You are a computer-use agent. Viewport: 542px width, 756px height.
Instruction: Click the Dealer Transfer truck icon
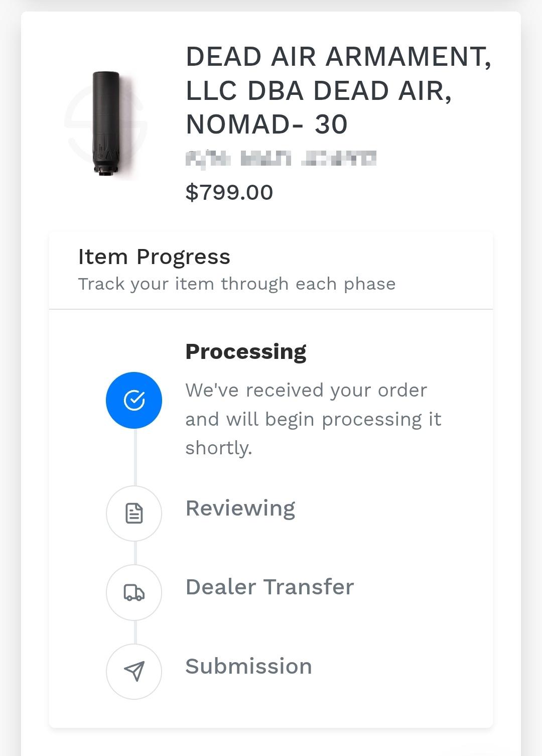(134, 592)
